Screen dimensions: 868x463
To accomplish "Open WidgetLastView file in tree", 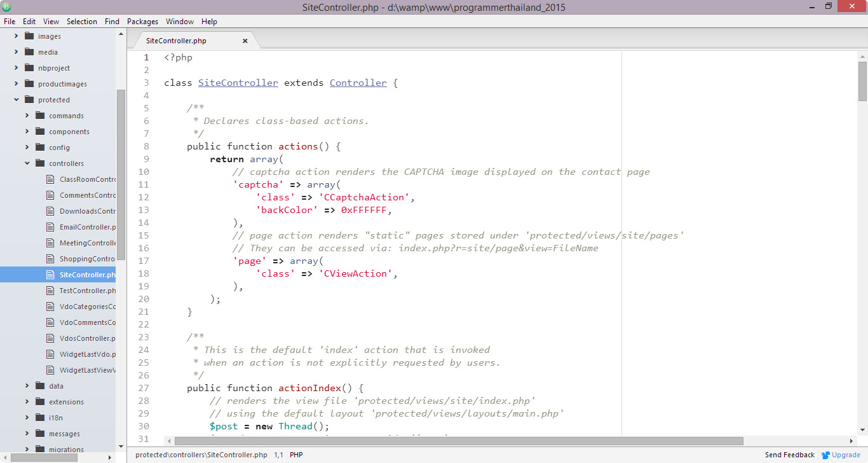I will click(88, 370).
